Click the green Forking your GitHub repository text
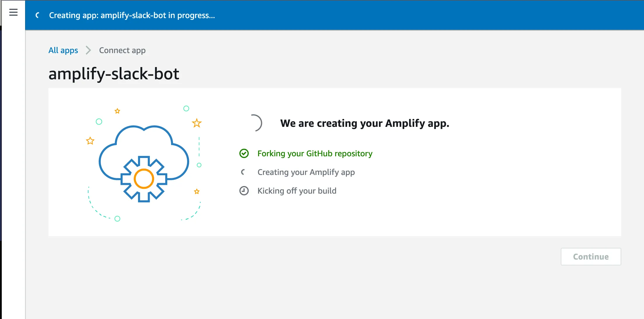This screenshot has height=319, width=644. [314, 153]
